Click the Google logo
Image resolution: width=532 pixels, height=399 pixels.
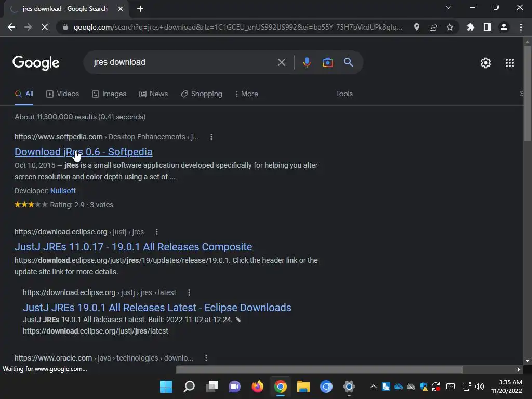coord(36,63)
